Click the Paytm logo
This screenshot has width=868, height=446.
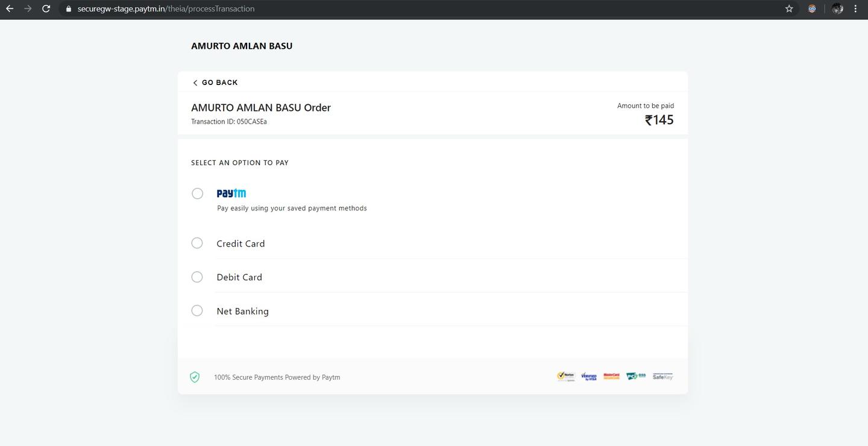click(231, 193)
